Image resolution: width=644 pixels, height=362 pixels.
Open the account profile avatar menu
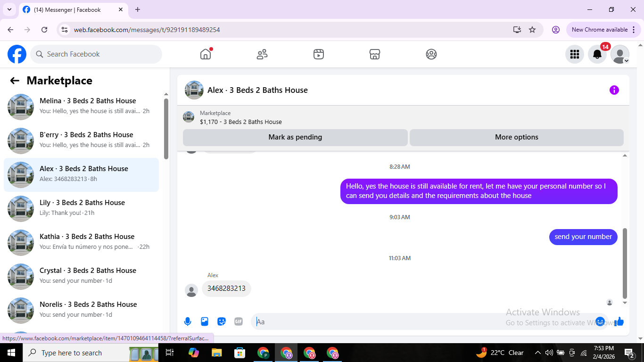[620, 54]
